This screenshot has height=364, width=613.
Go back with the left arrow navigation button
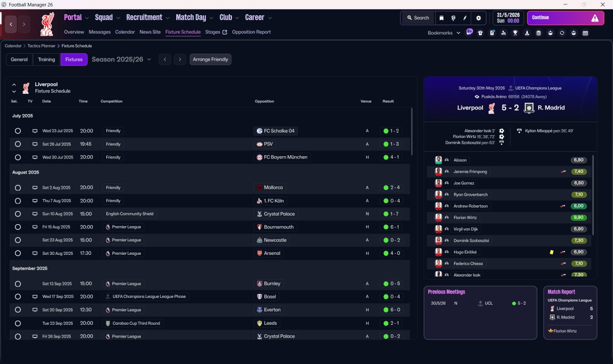click(x=11, y=24)
